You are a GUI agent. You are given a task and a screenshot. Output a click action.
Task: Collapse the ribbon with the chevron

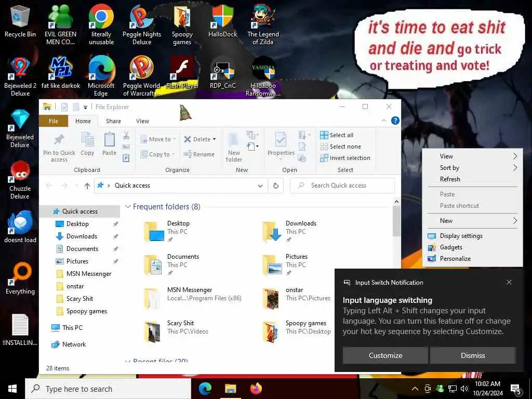(x=384, y=121)
